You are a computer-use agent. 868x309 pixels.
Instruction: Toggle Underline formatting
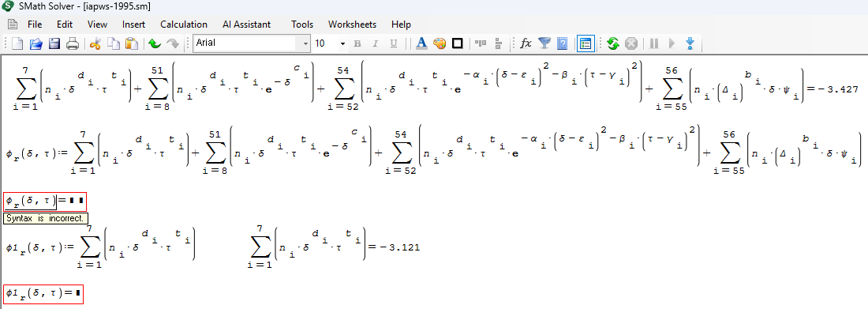click(x=394, y=43)
